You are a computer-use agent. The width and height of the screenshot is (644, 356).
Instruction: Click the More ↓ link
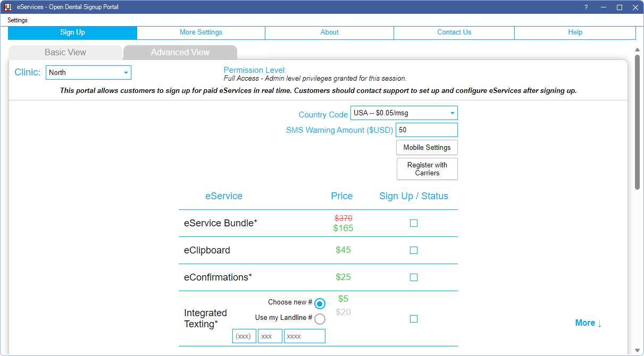589,323
